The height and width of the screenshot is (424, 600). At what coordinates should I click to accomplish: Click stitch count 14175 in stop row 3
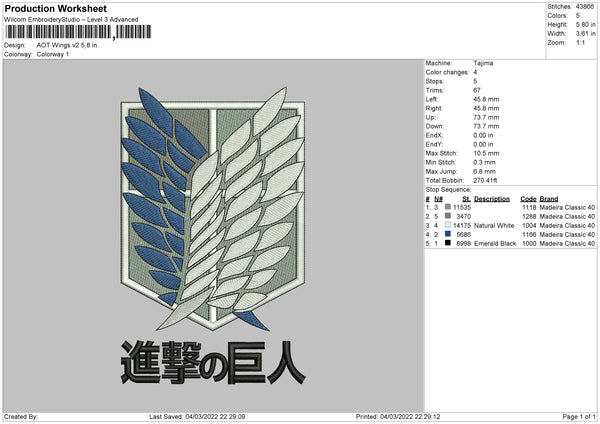(x=462, y=225)
